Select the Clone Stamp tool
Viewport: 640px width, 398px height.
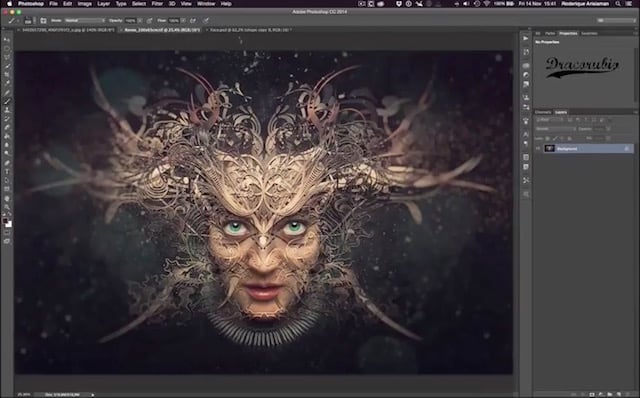7,110
